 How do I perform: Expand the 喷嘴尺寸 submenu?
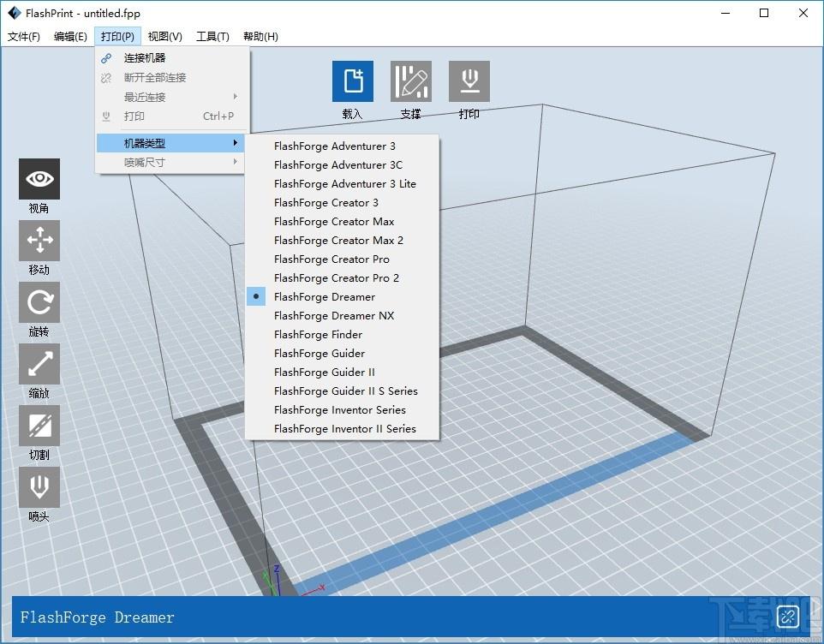click(x=170, y=163)
